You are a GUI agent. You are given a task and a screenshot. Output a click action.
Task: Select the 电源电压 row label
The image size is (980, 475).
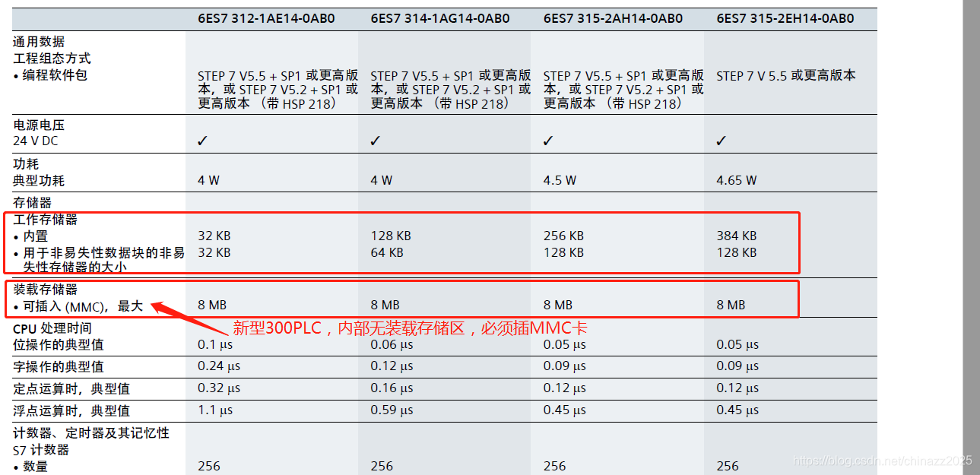point(39,125)
